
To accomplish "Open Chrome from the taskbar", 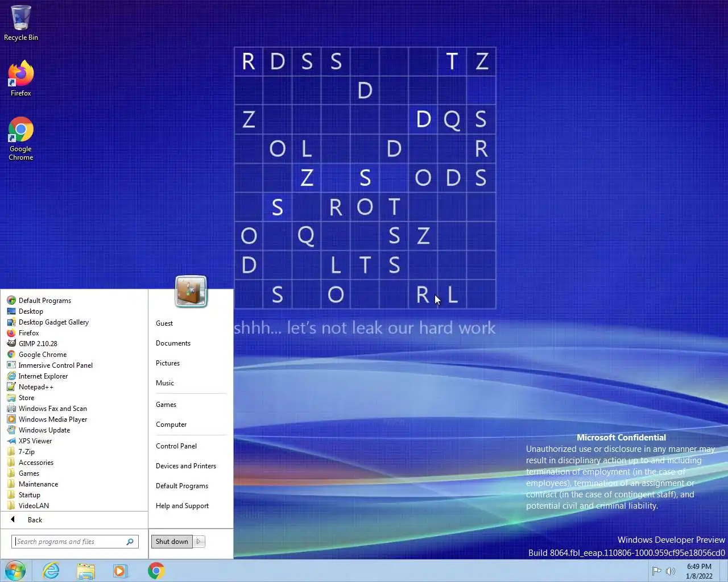I will (156, 571).
